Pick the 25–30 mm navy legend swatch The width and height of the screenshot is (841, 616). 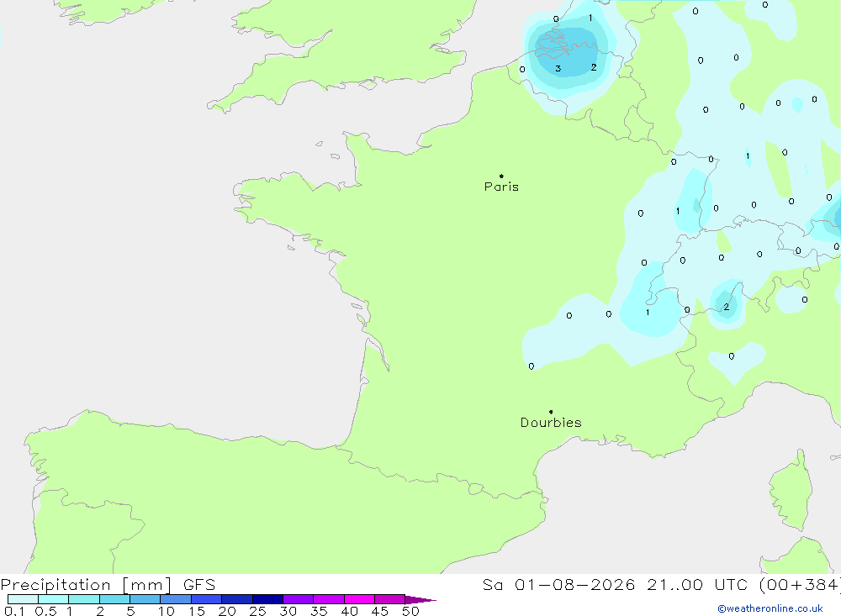pos(267,599)
